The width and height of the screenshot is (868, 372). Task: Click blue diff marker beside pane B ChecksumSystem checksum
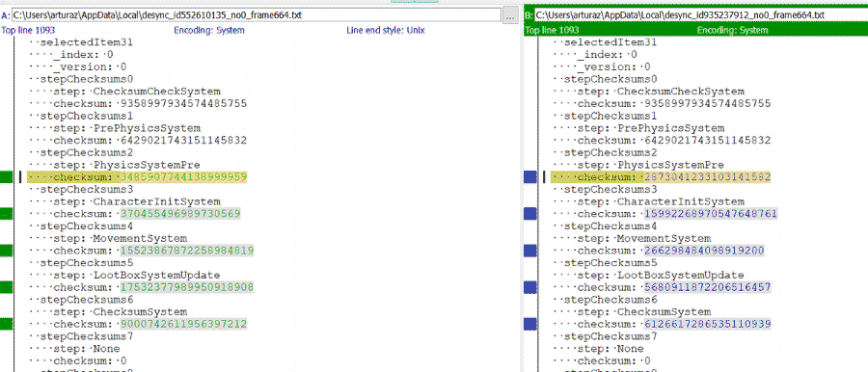pos(530,324)
